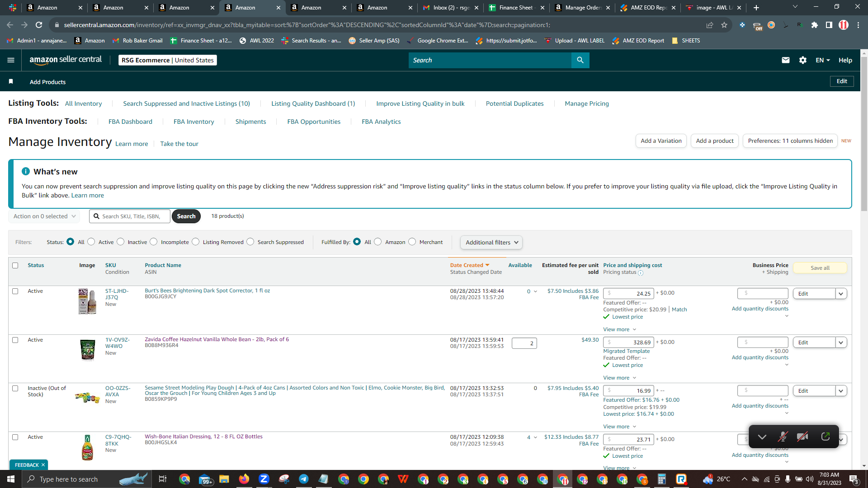Click the Pricing status info icon

pyautogui.click(x=641, y=272)
